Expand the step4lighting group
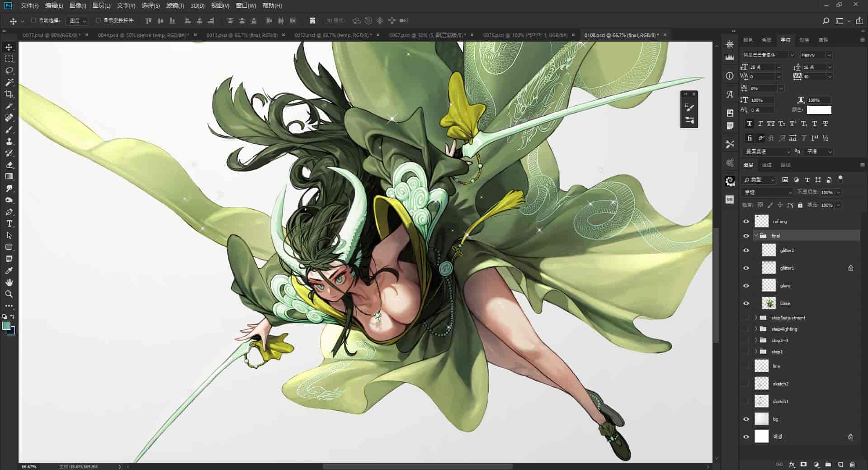This screenshot has width=868, height=470. point(756,329)
